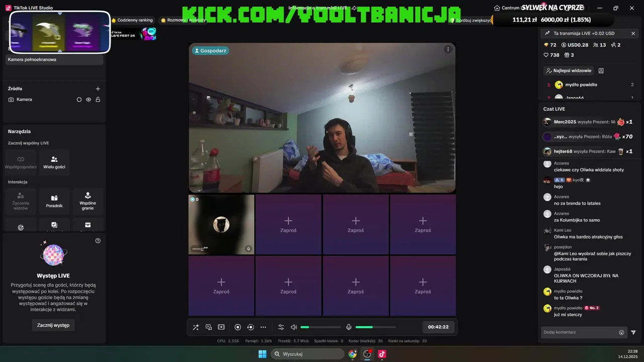Viewport: 644px width, 362px height.
Task: Add a new source with the plus icon
Action: (98, 88)
